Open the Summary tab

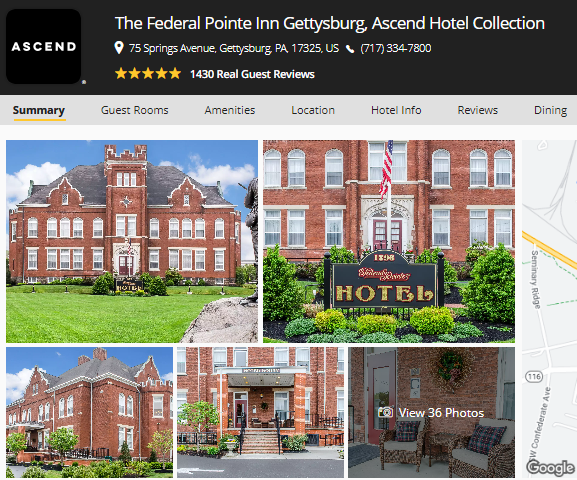39,110
